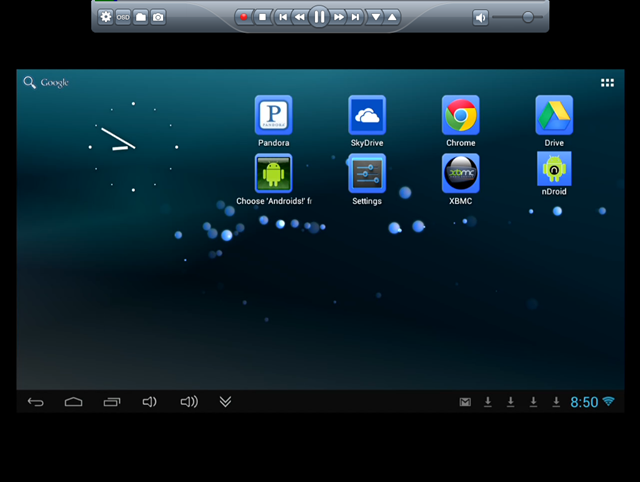Raise volume with the navigation bar loud speaker icon
Screen dimensions: 640x482
pyautogui.click(x=189, y=402)
